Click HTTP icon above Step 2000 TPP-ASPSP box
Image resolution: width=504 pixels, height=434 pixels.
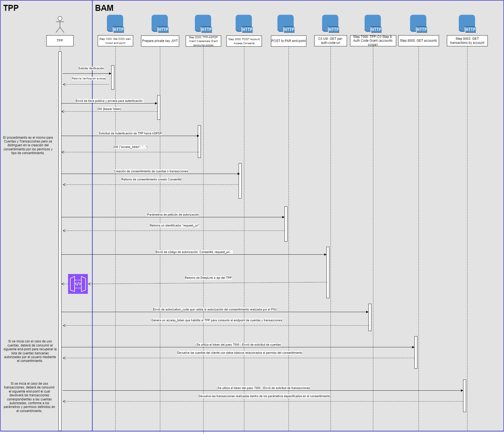coord(203,24)
